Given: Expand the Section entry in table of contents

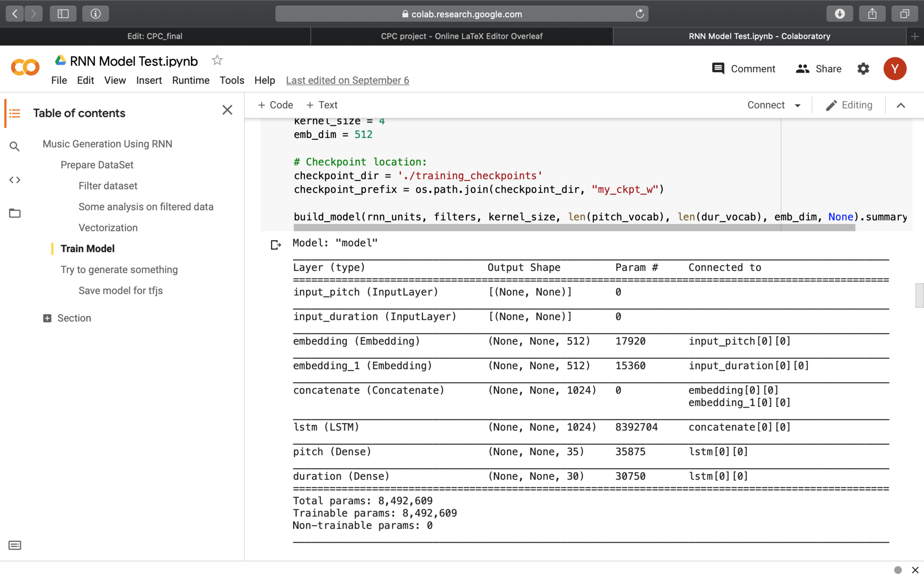Looking at the screenshot, I should (x=47, y=318).
